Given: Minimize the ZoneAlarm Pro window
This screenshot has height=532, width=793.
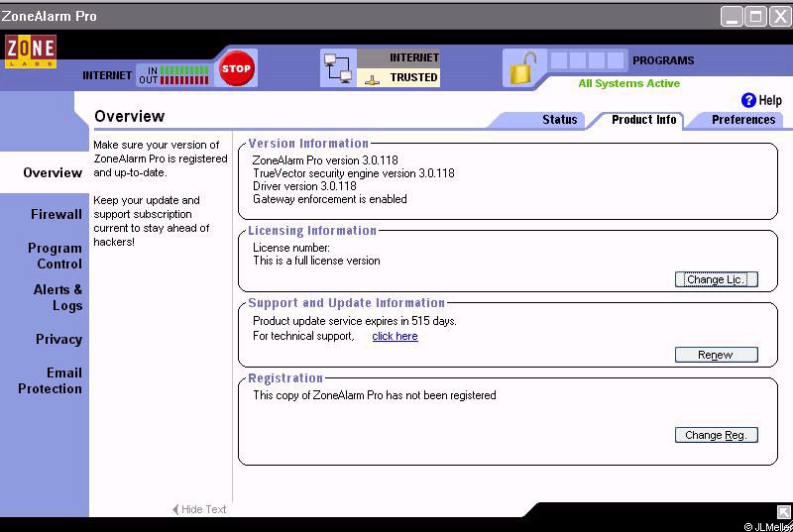Looking at the screenshot, I should click(732, 17).
